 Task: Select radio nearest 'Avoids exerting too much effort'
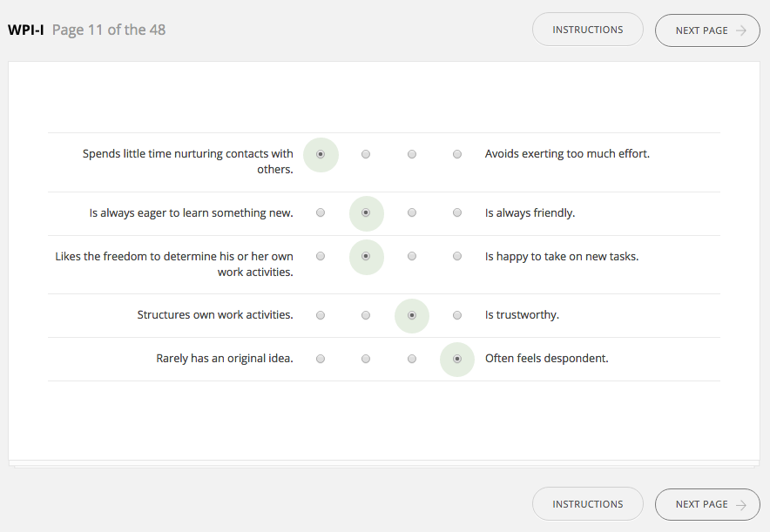pyautogui.click(x=457, y=154)
